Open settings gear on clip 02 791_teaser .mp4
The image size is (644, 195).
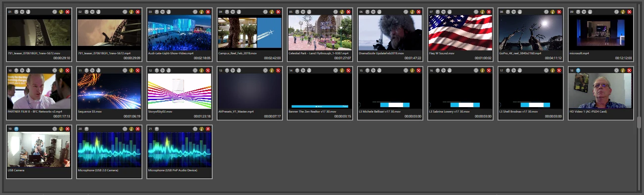(x=125, y=12)
